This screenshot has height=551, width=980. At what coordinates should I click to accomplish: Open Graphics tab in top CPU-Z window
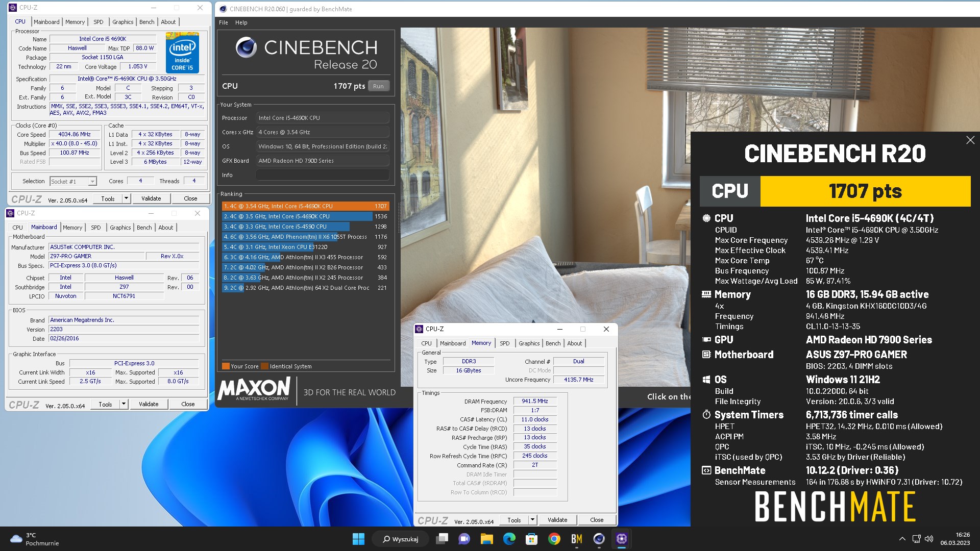pyautogui.click(x=123, y=22)
